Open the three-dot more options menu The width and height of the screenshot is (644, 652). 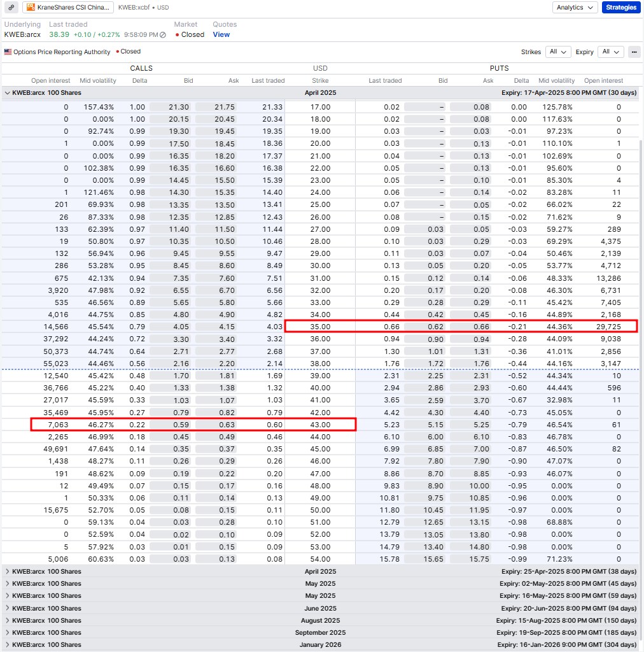pyautogui.click(x=634, y=52)
